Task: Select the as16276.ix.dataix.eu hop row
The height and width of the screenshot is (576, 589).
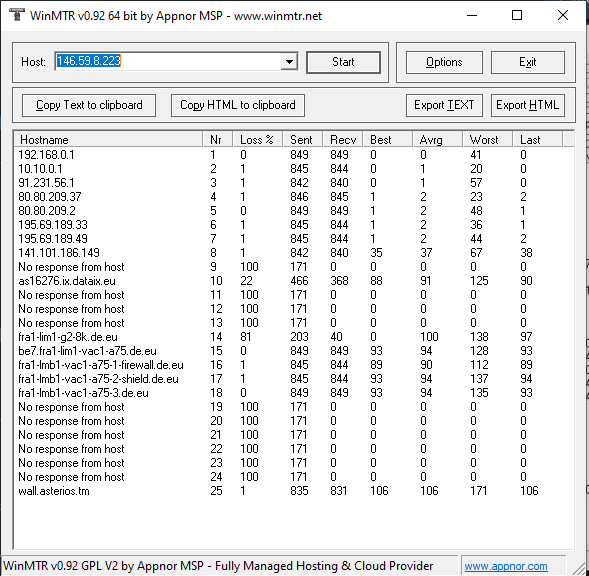Action: click(293, 281)
